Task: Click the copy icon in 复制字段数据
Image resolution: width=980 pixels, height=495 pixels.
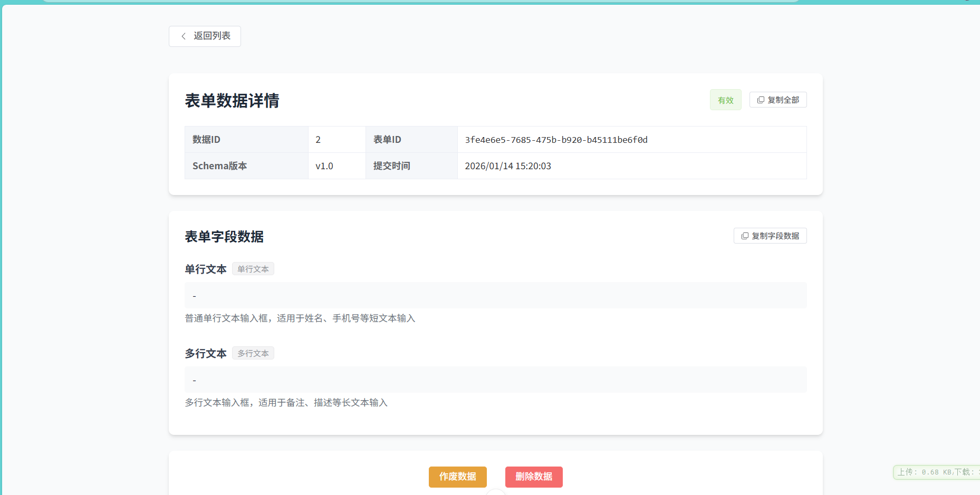Action: [745, 236]
